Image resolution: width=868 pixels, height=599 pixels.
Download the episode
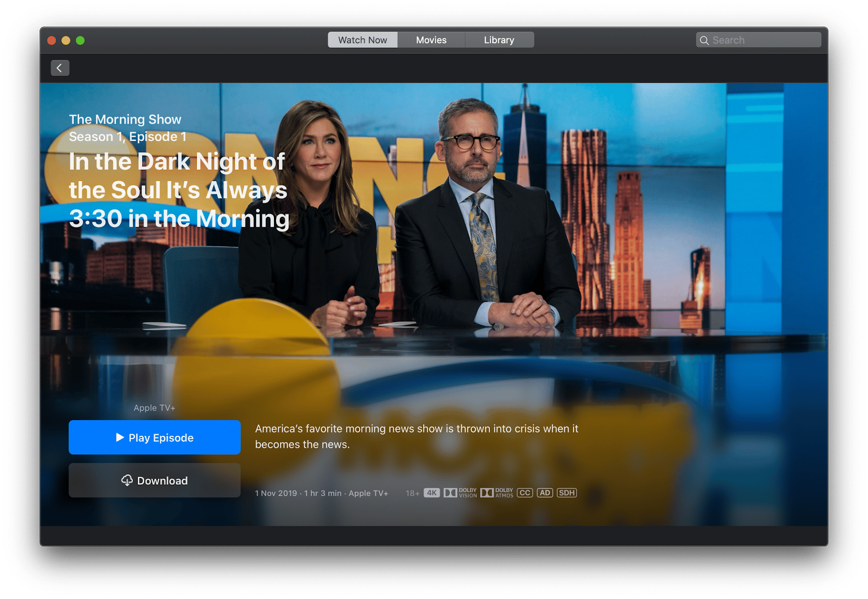pos(155,480)
